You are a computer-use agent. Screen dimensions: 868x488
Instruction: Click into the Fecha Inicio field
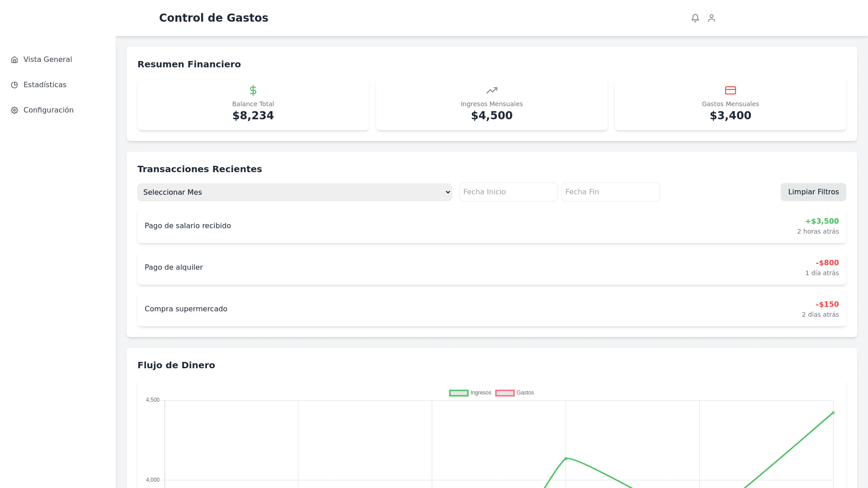click(508, 192)
